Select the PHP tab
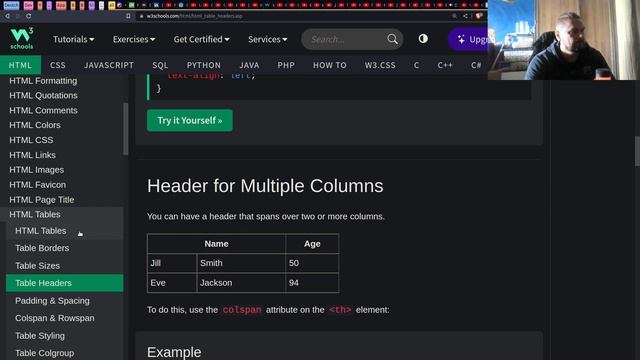The image size is (640, 360). [286, 65]
